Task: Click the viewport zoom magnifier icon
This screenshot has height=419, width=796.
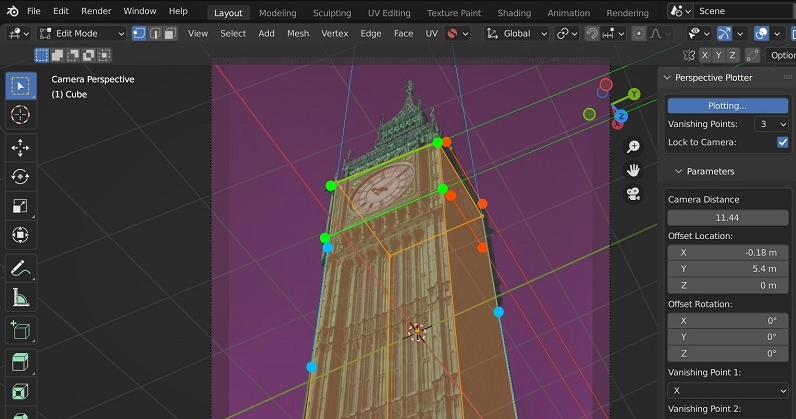Action: click(x=633, y=147)
